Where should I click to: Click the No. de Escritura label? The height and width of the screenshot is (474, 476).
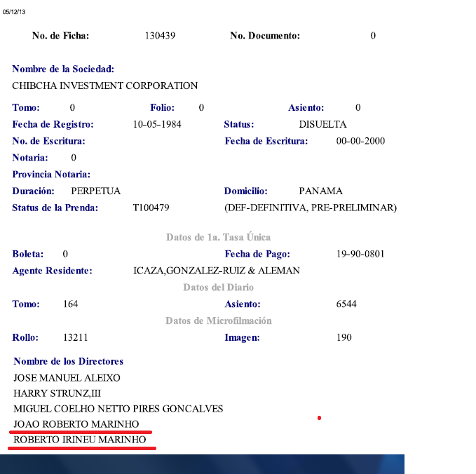click(x=48, y=141)
